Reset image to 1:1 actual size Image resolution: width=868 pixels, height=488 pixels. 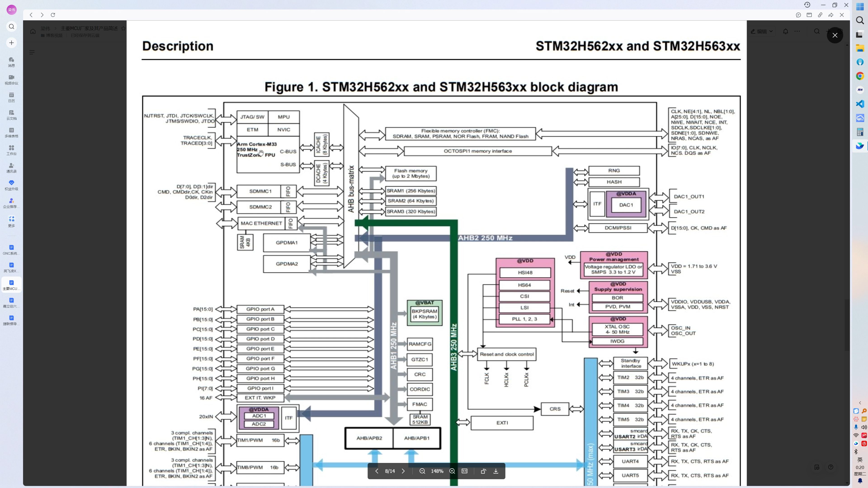pos(464,471)
